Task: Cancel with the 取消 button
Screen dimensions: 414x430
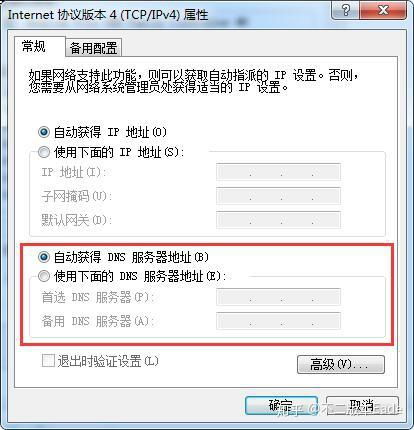Action: tap(362, 406)
